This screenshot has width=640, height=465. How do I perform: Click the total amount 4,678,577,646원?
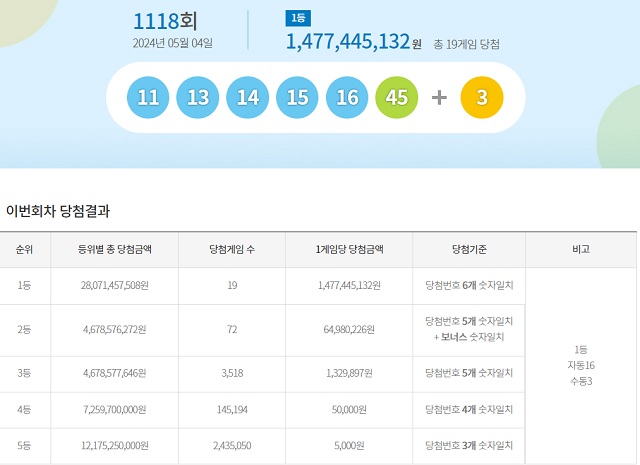click(115, 373)
